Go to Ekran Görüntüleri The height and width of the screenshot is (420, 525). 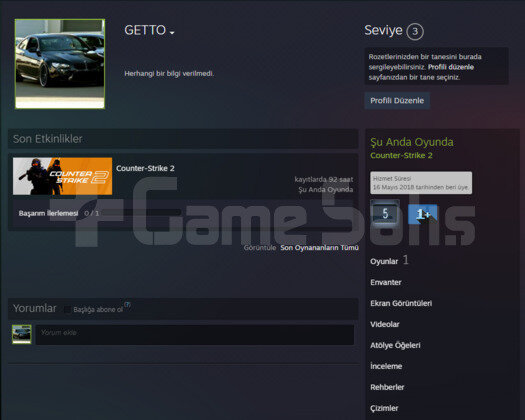[x=401, y=303]
